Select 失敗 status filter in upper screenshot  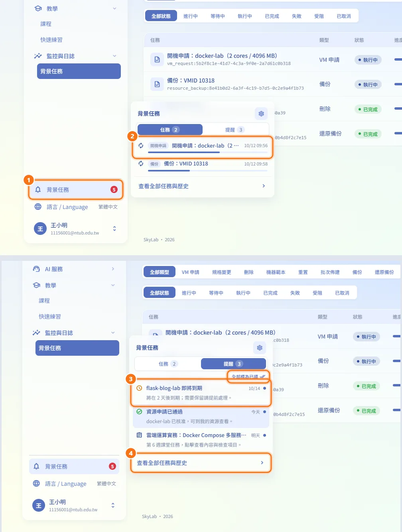[x=297, y=16]
